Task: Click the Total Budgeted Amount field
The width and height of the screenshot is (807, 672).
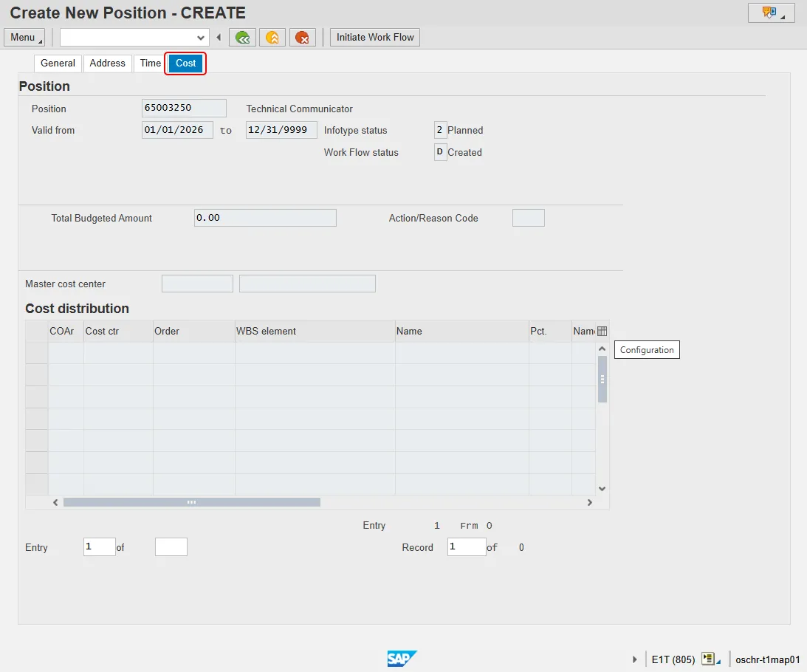Action: (265, 218)
